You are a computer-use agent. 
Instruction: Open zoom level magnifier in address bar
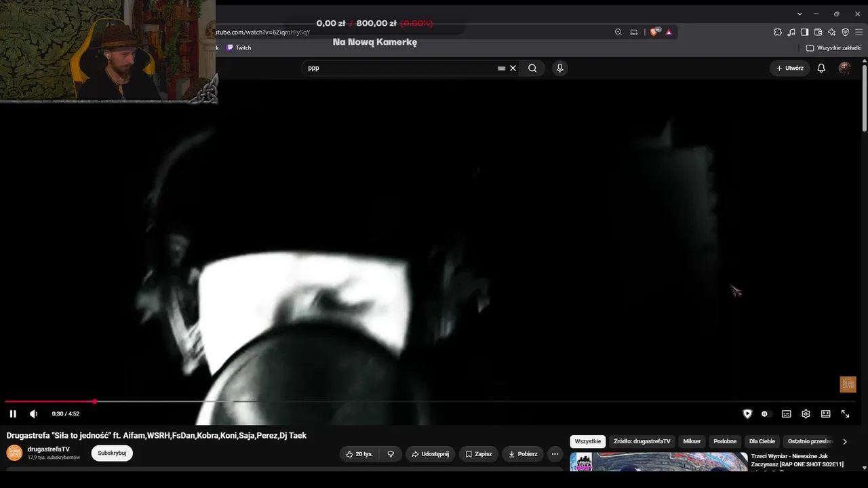coord(618,32)
